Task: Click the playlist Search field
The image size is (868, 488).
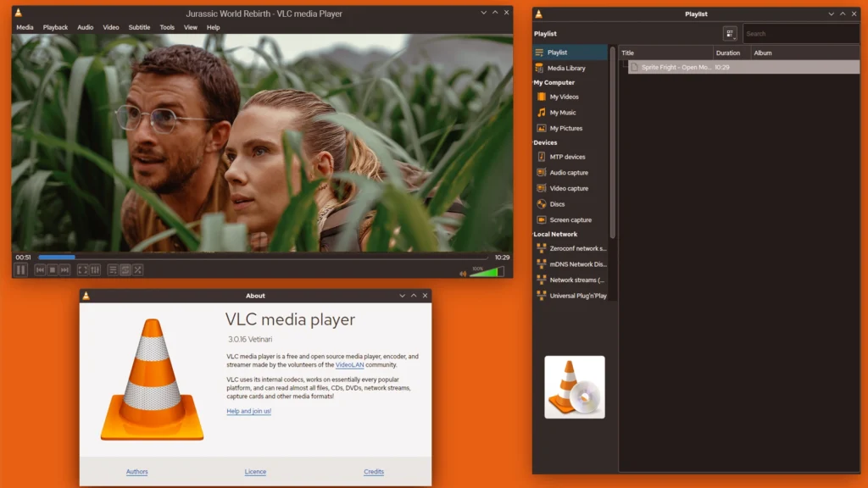Action: click(x=800, y=34)
